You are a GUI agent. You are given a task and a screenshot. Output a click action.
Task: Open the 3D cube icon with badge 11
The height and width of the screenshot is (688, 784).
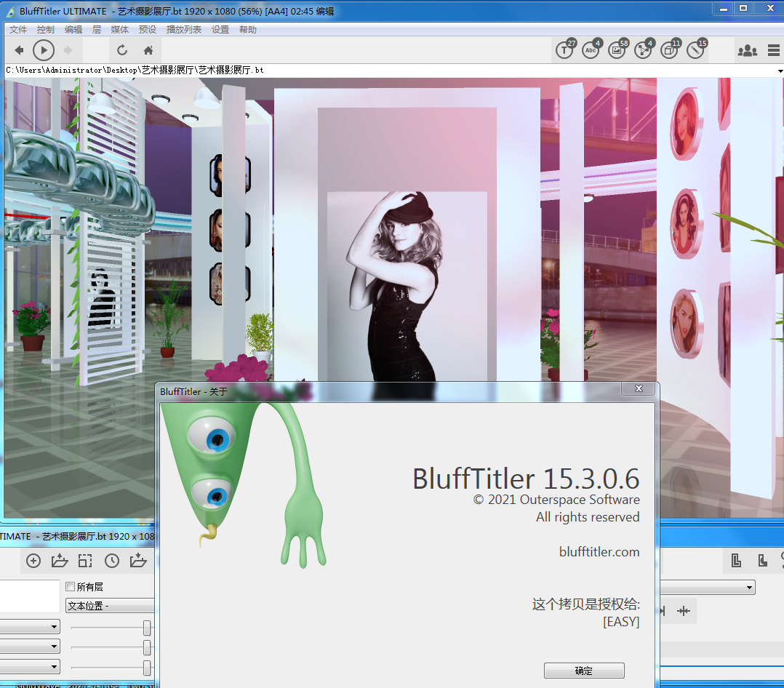tap(670, 49)
